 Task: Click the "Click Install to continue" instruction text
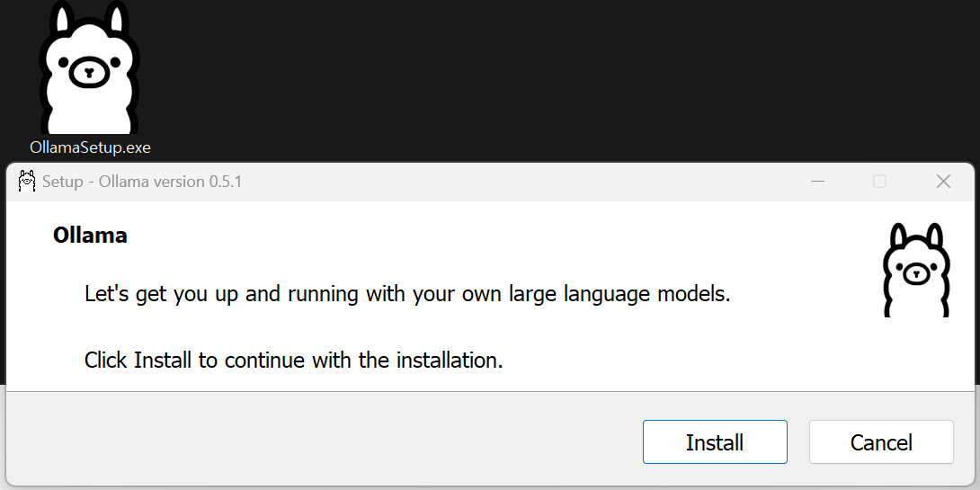[x=293, y=361]
